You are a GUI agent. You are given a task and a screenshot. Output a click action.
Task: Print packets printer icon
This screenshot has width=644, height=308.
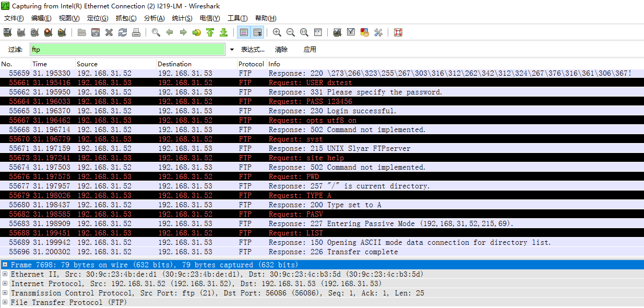tap(136, 32)
